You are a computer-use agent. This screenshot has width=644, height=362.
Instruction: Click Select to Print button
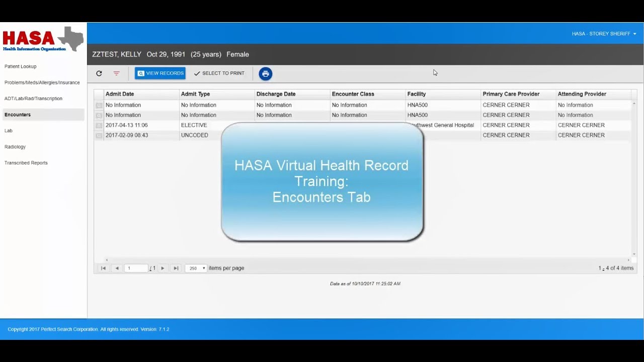[219, 73]
